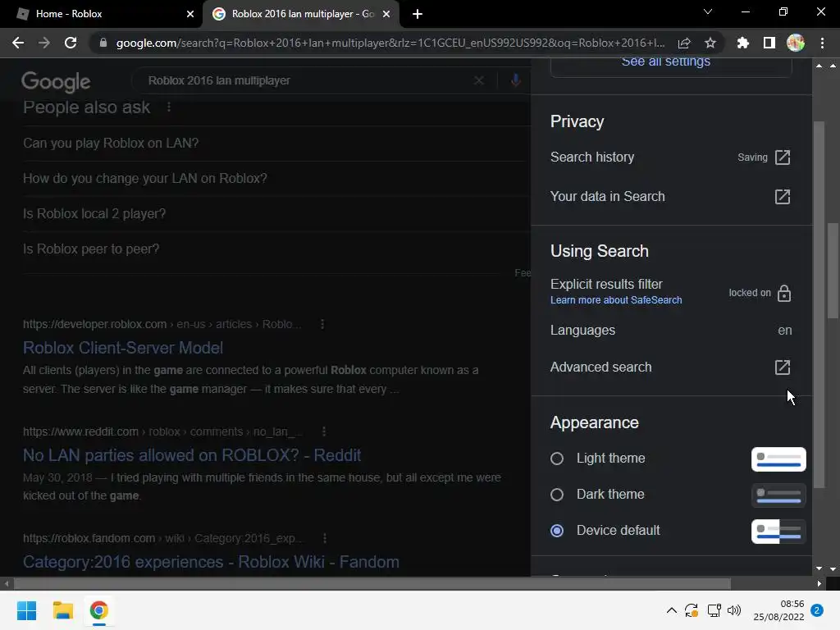Viewport: 840px width, 630px height.
Task: Click Learn more about SafeSearch
Action: 616,300
